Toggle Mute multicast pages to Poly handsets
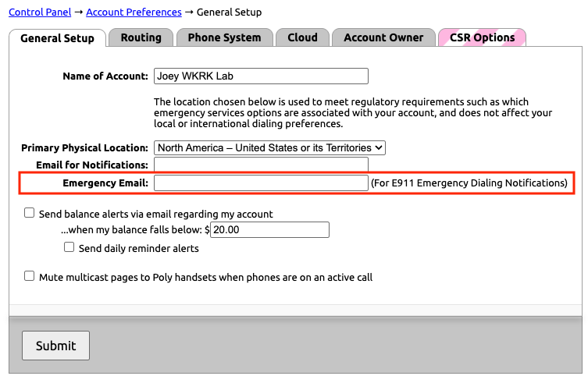Viewport: 588px width, 383px height. click(x=30, y=276)
